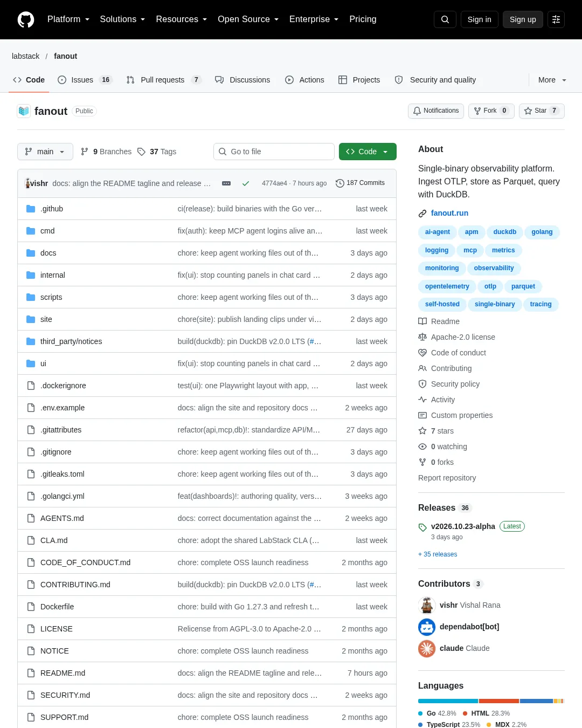The image size is (582, 728).
Task: Star the fanout repository
Action: click(542, 111)
